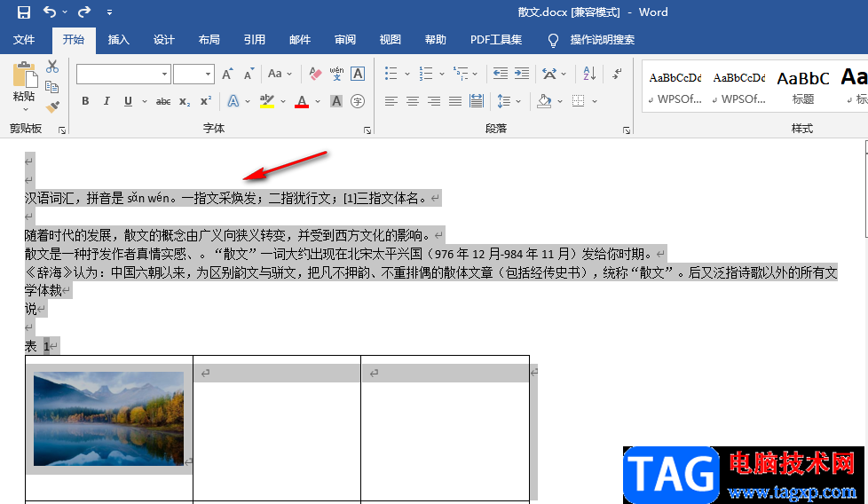Apply bullet list
Image resolution: width=868 pixels, height=504 pixels.
pos(391,74)
